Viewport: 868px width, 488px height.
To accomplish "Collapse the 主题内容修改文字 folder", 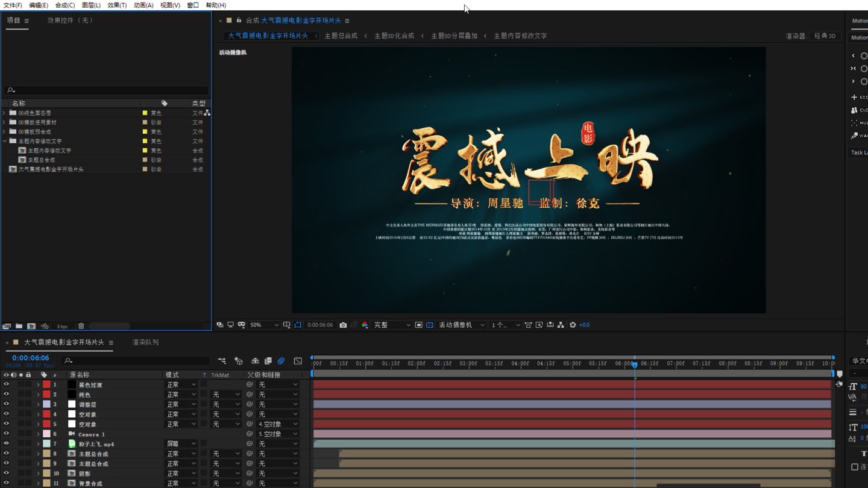I will click(4, 141).
